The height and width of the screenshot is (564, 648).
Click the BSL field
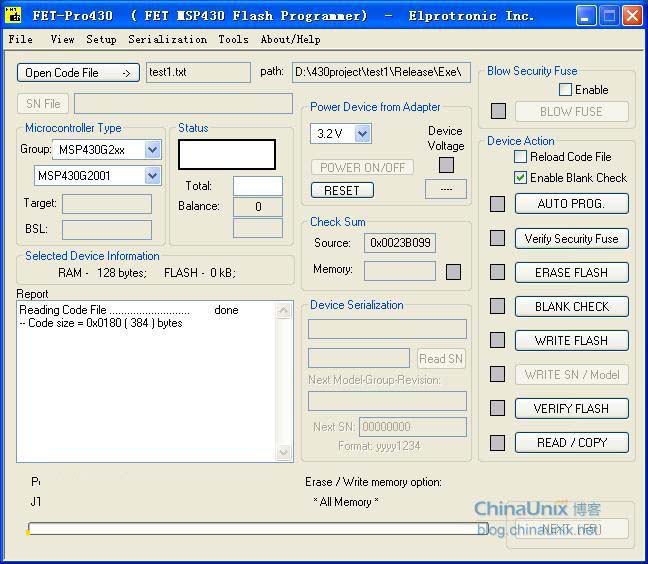click(x=107, y=229)
